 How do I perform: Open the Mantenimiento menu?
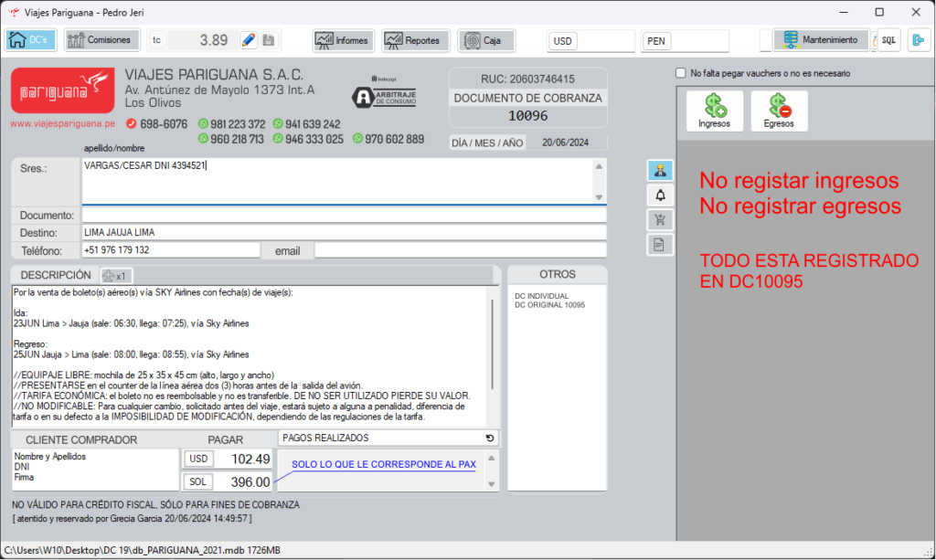pos(821,40)
